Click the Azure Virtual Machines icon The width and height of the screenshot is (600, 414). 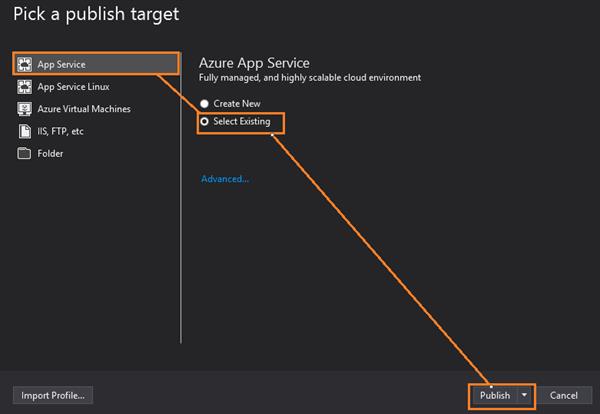25,109
